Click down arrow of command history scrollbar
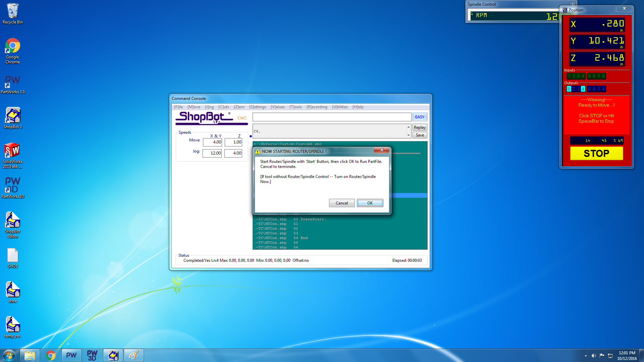Image resolution: width=644 pixels, height=362 pixels. pyautogui.click(x=409, y=135)
